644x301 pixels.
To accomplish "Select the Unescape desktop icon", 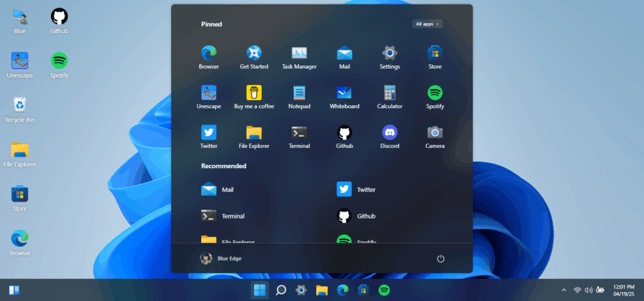I will point(19,65).
